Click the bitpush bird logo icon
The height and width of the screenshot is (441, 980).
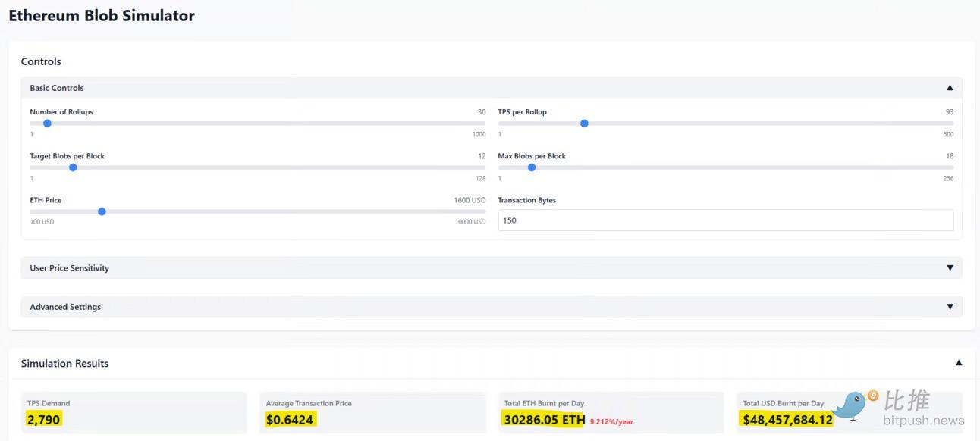point(852,405)
